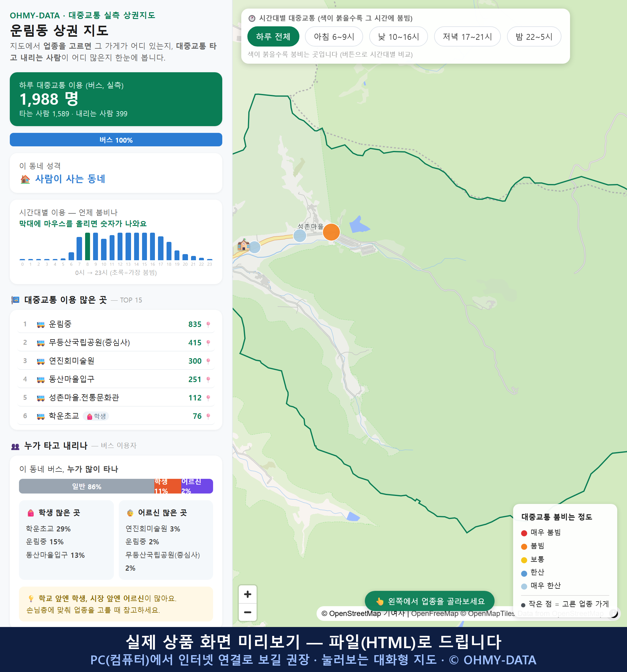Click the light blue marker left of 성촌마을
This screenshot has height=672, width=627.
pos(299,235)
